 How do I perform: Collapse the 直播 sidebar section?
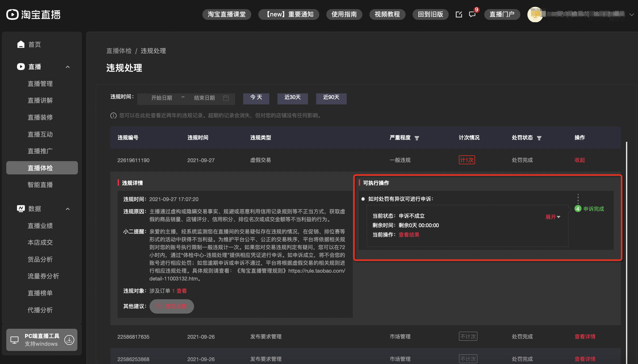68,67
